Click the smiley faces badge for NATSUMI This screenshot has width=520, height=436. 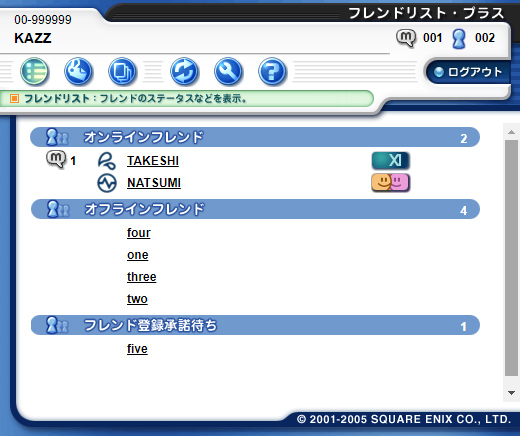pos(391,183)
